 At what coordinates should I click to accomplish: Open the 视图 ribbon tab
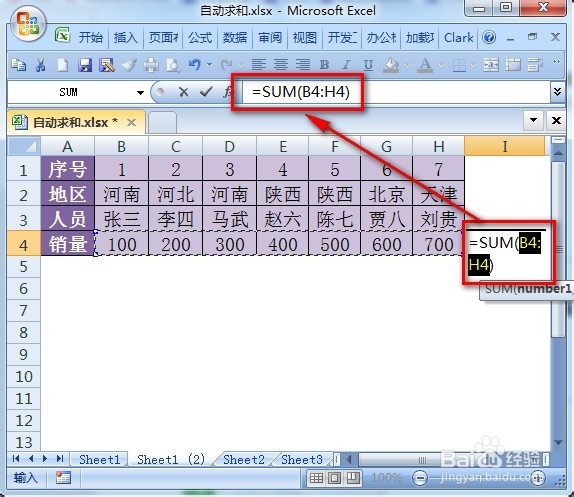click(x=305, y=38)
